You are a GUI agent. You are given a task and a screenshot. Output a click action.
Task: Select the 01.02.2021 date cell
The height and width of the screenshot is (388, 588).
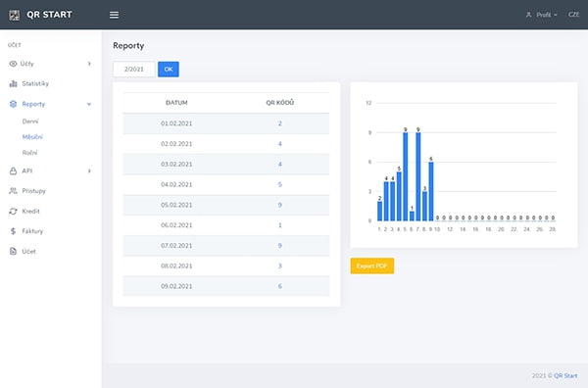(x=176, y=123)
